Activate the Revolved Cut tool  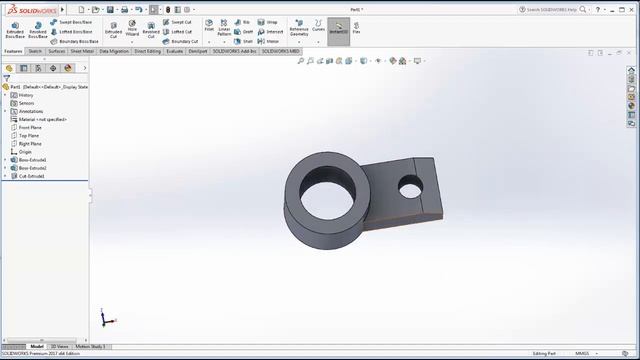point(151,30)
